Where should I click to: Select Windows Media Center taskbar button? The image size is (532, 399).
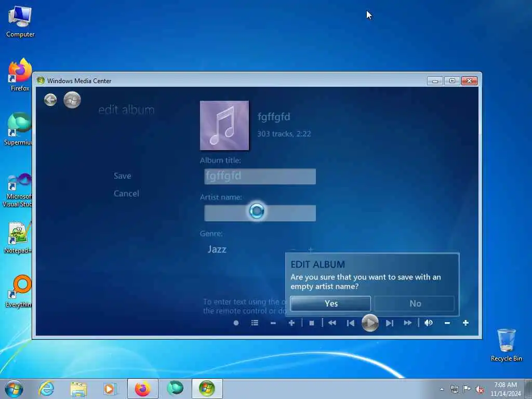coord(207,389)
